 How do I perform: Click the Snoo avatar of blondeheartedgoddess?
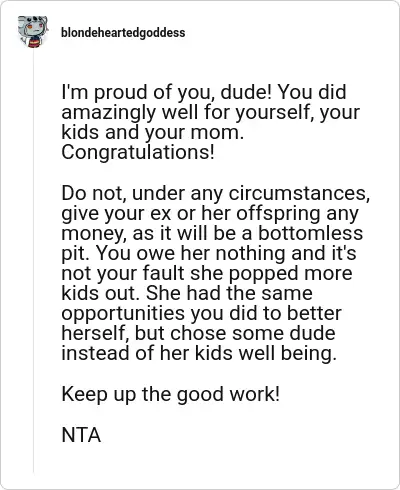pos(33,32)
